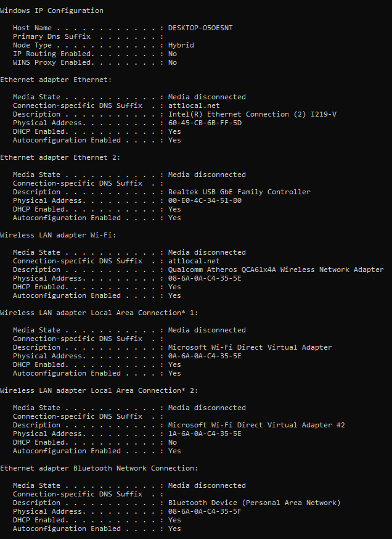This screenshot has height=539, width=392.
Task: Click the Local Area Connection* 1 header
Action: [99, 313]
